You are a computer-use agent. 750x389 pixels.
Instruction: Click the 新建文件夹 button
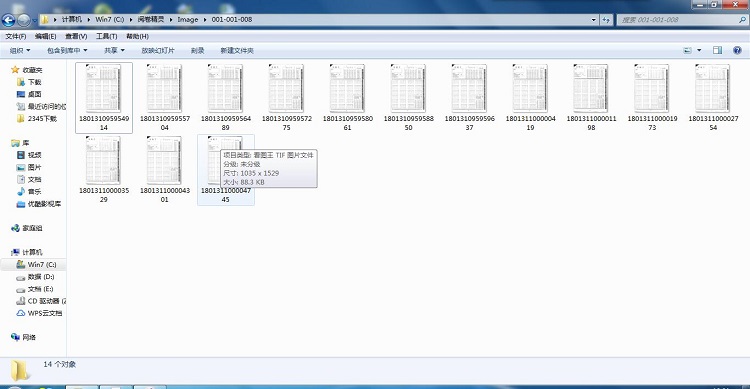click(237, 50)
